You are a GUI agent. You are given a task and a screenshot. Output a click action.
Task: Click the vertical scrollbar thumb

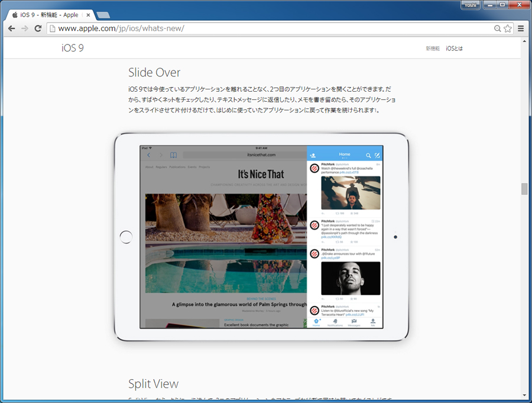pos(524,189)
